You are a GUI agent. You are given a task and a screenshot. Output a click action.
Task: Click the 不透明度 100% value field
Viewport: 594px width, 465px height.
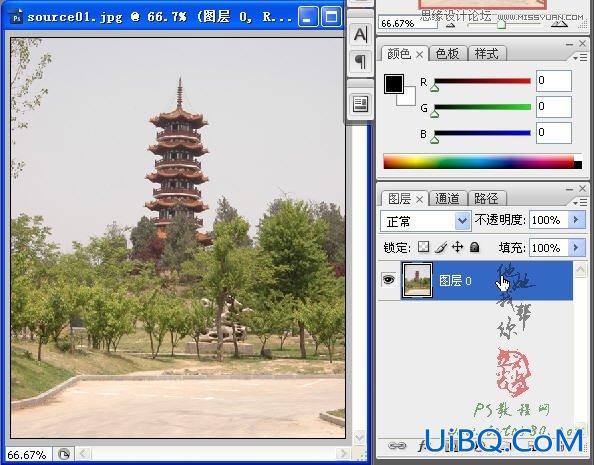tap(549, 220)
